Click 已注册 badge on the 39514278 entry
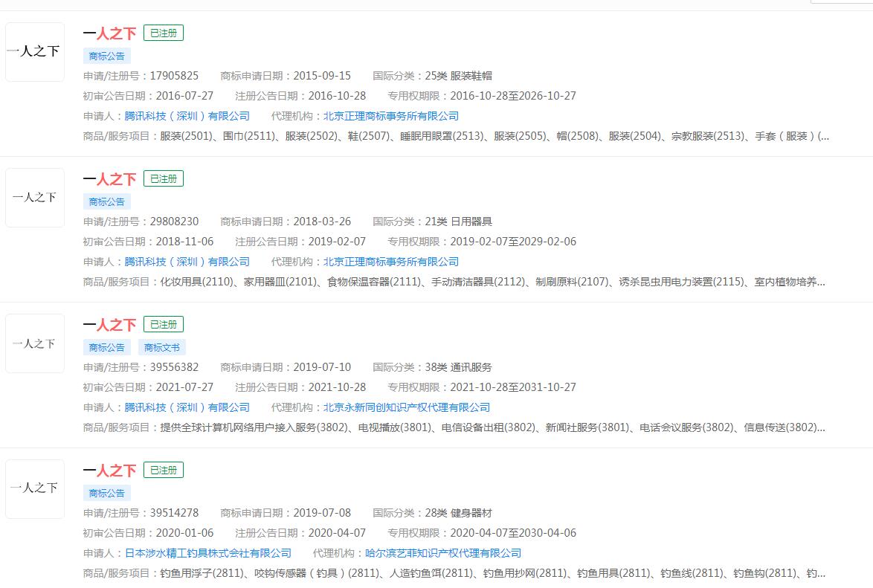Screen dimensions: 873x588 (164, 470)
